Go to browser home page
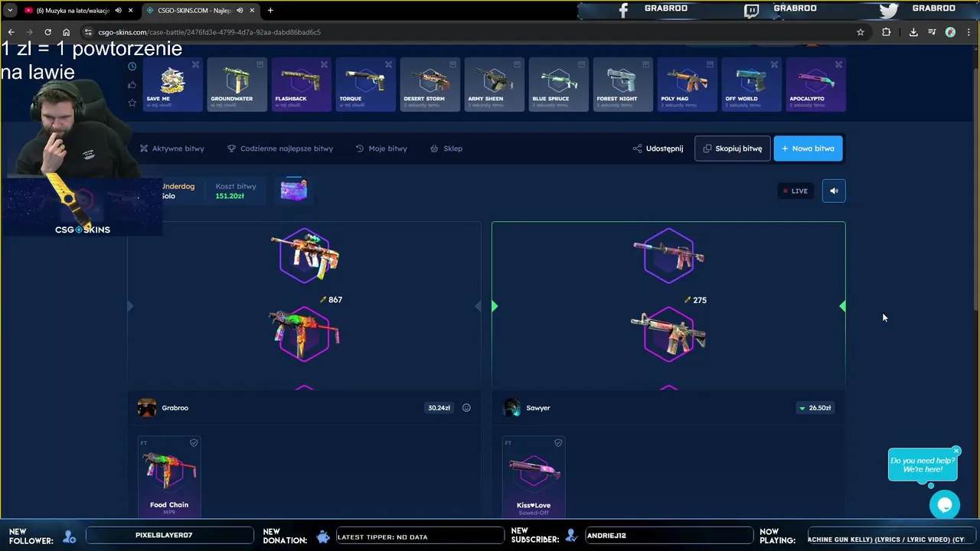 tap(66, 32)
